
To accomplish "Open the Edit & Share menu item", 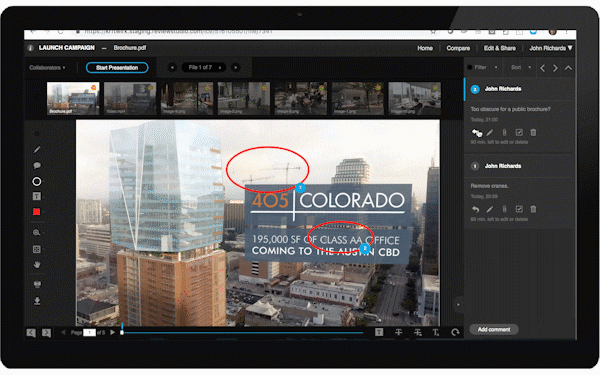I will click(499, 48).
